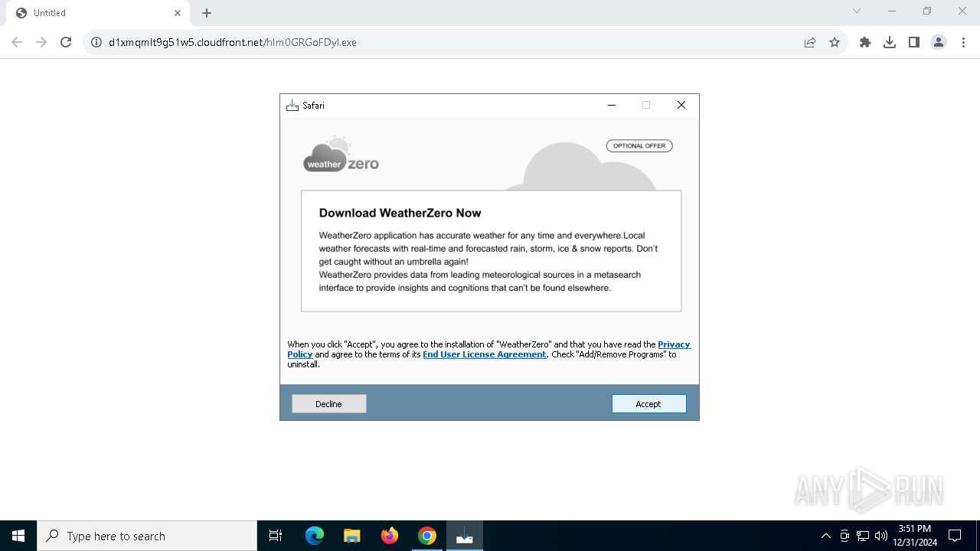
Task: Click the Accept button in installer
Action: tap(648, 403)
